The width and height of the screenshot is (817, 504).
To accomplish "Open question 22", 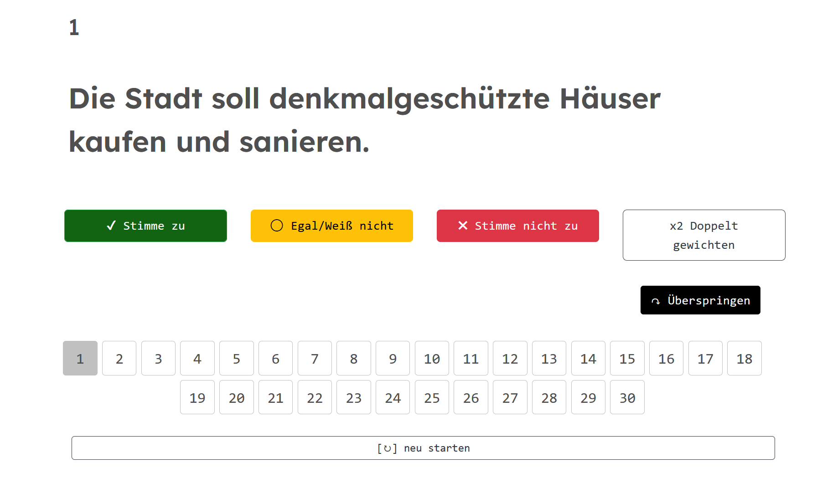I will (x=315, y=398).
